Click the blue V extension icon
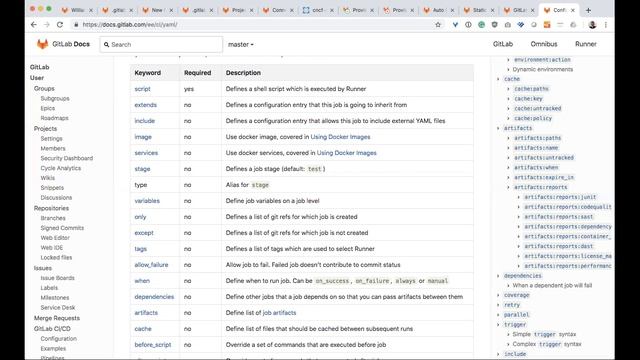The height and width of the screenshot is (360, 640). pyautogui.click(x=455, y=24)
